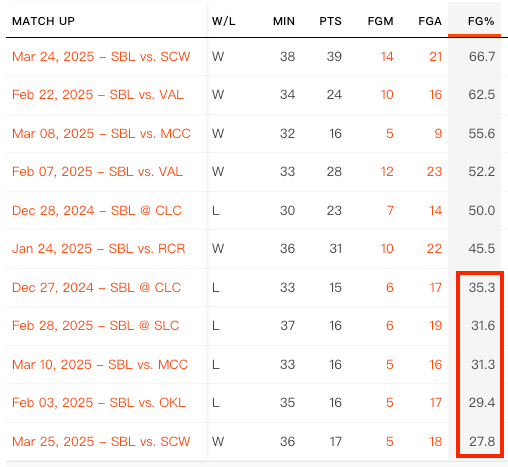Sort table by FG% column header
Screen dimensions: 508x467
coord(481,21)
